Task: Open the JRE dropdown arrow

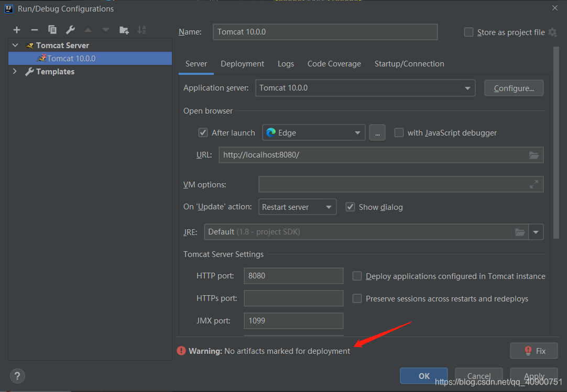Action: (x=536, y=232)
